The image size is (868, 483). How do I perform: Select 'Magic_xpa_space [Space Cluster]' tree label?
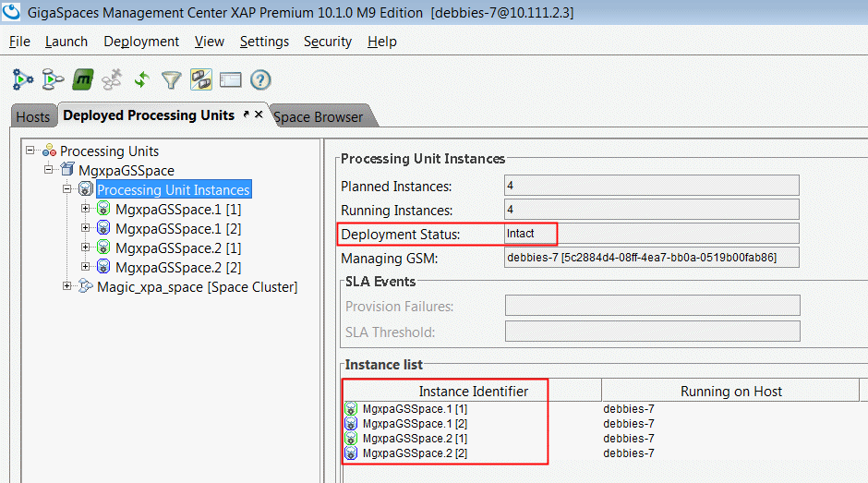click(197, 287)
